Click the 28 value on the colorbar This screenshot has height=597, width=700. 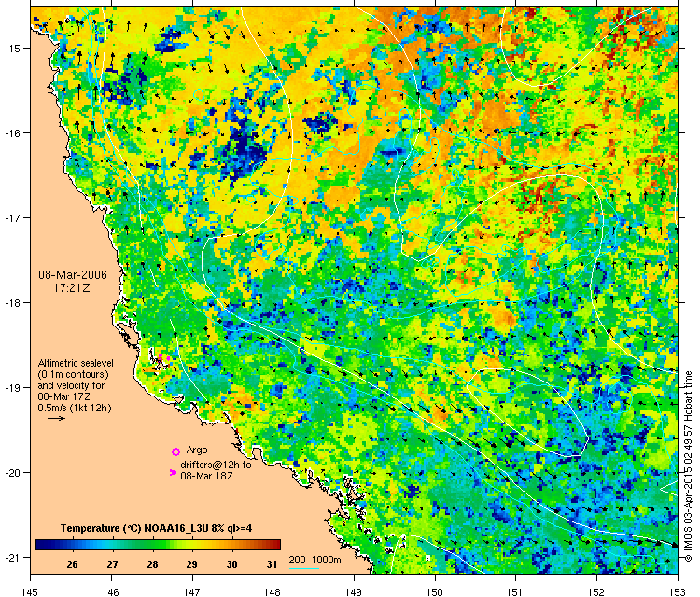[153, 565]
